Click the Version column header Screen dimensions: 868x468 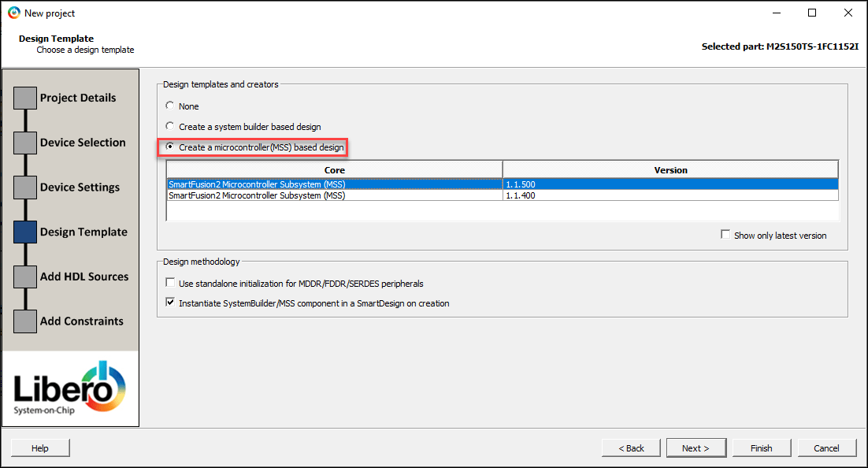point(670,170)
